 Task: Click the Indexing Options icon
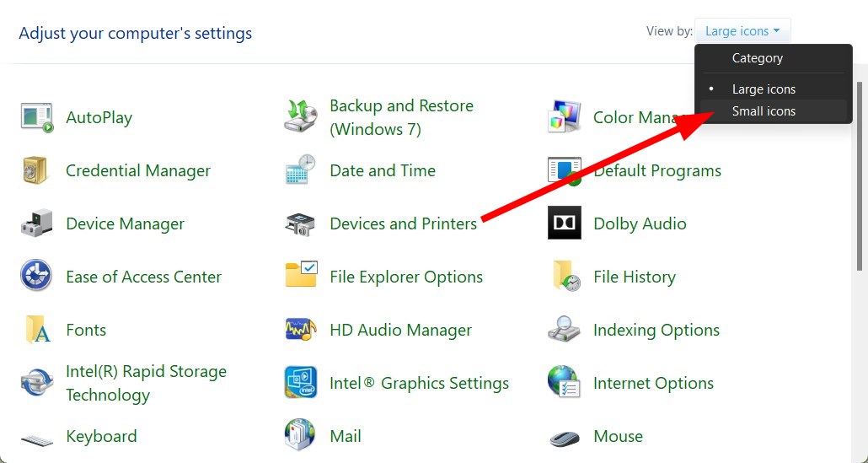pyautogui.click(x=565, y=329)
